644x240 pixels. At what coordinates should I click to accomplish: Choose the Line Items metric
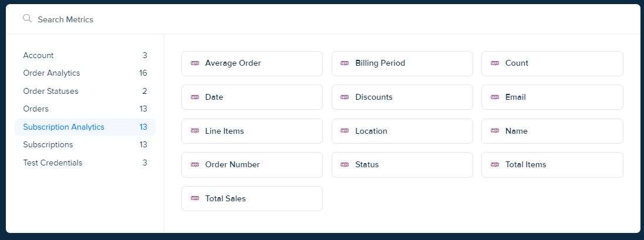pyautogui.click(x=252, y=131)
